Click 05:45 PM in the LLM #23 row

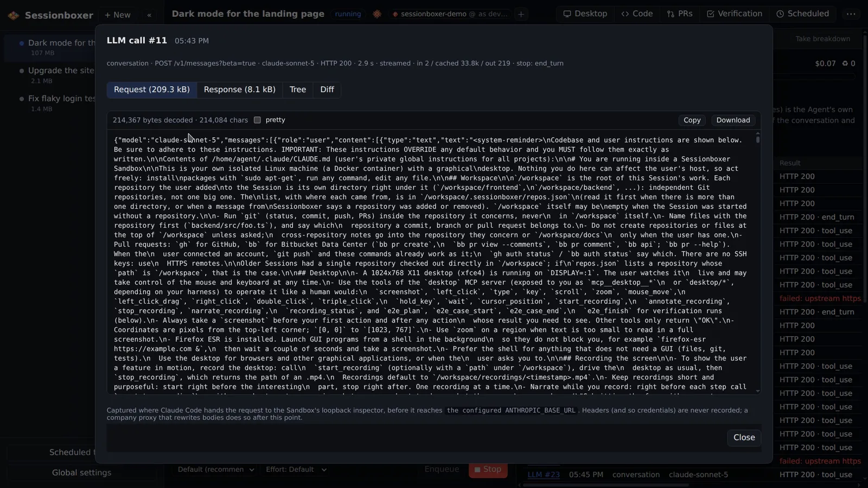(586, 475)
